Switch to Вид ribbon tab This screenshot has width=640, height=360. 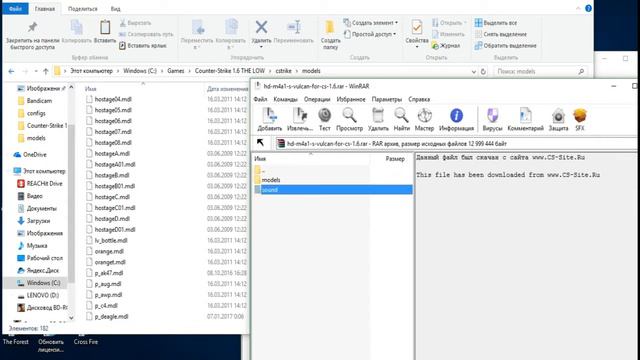[116, 9]
